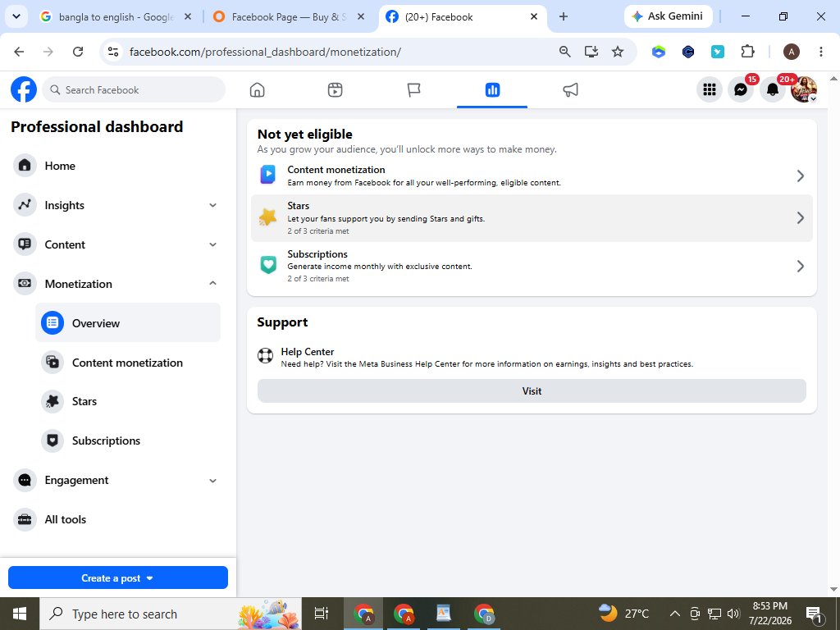The image size is (840, 630).
Task: Click the Overview list icon
Action: coord(52,323)
